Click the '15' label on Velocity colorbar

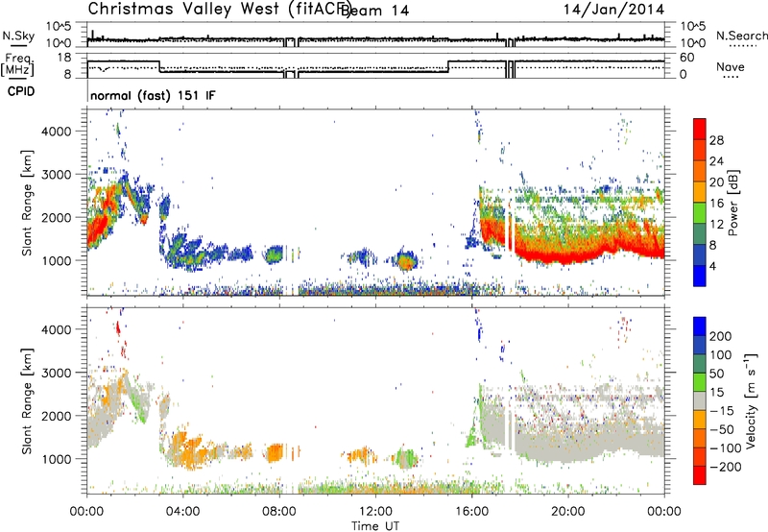pos(716,392)
